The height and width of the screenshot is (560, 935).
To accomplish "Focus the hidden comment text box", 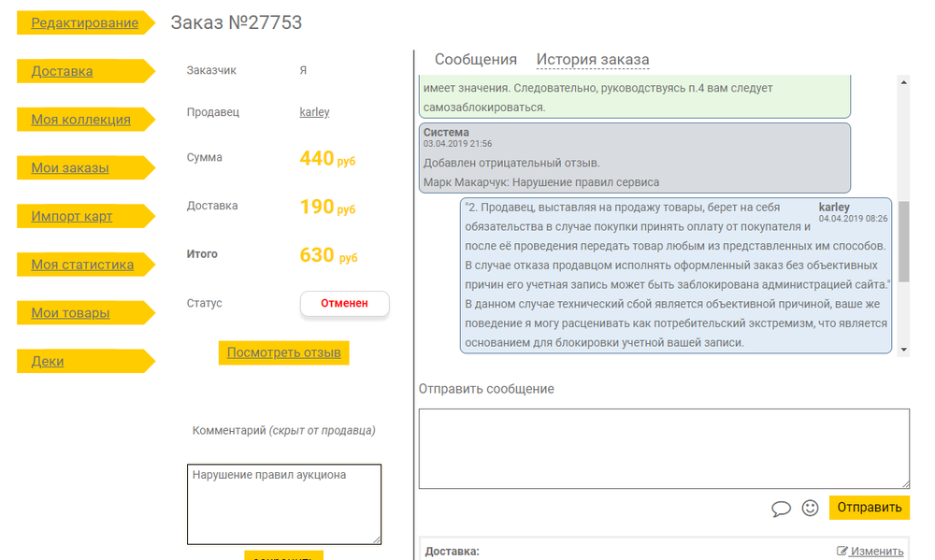I will (x=283, y=503).
